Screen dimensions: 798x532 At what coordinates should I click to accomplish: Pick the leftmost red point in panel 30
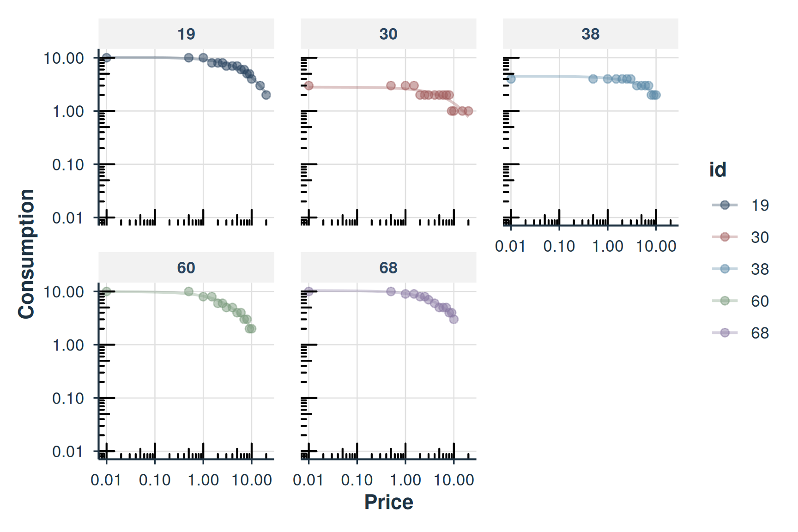click(309, 86)
